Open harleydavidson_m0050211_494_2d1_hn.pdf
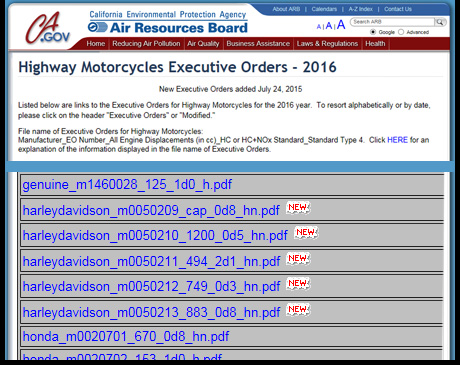The height and width of the screenshot is (365, 460). click(151, 261)
